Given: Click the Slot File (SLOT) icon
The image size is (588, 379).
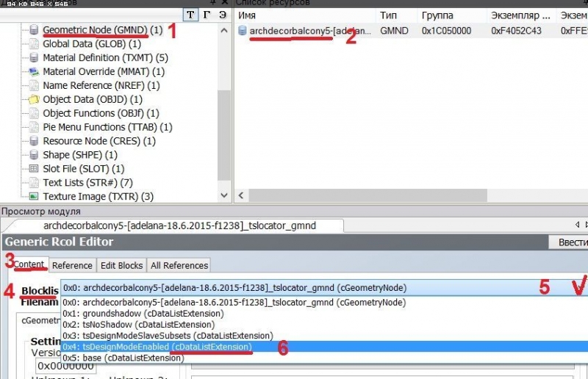Looking at the screenshot, I should tap(34, 169).
